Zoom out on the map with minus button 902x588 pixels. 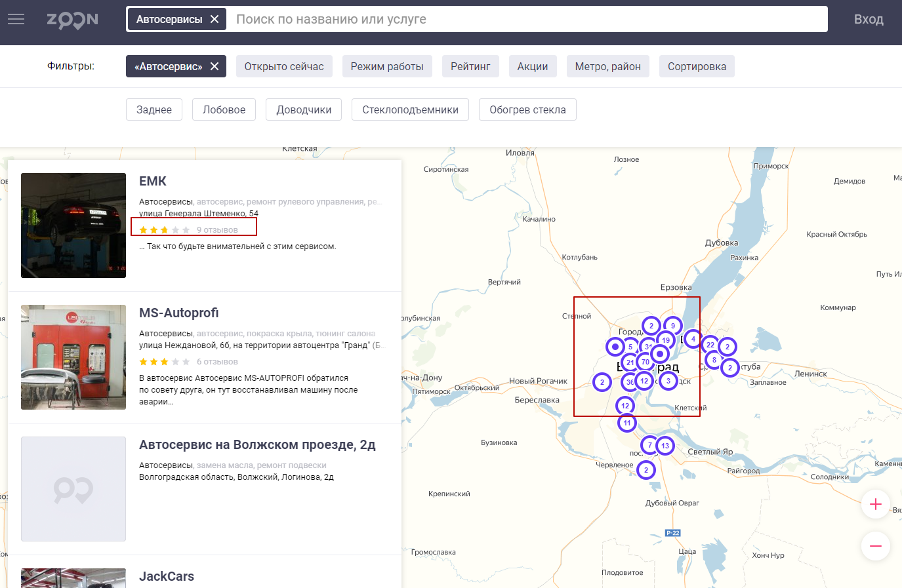(x=876, y=545)
